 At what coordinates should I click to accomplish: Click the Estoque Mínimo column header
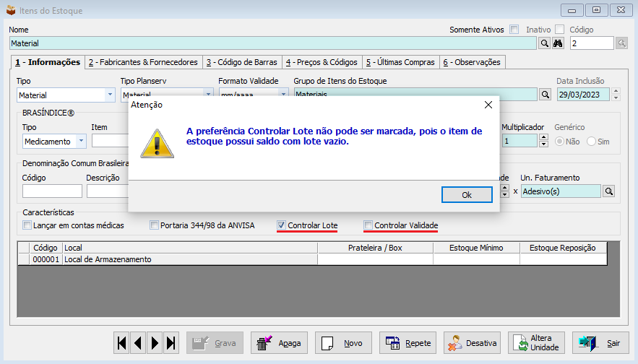coord(476,248)
